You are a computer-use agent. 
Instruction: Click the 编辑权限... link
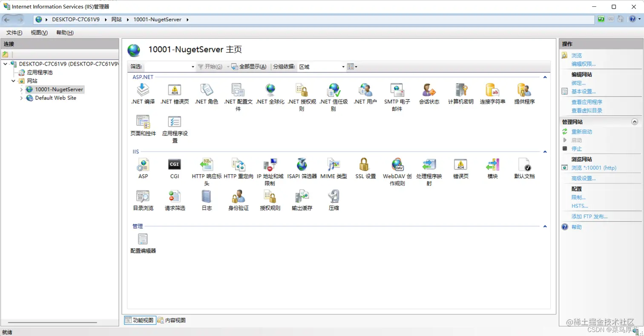584,64
